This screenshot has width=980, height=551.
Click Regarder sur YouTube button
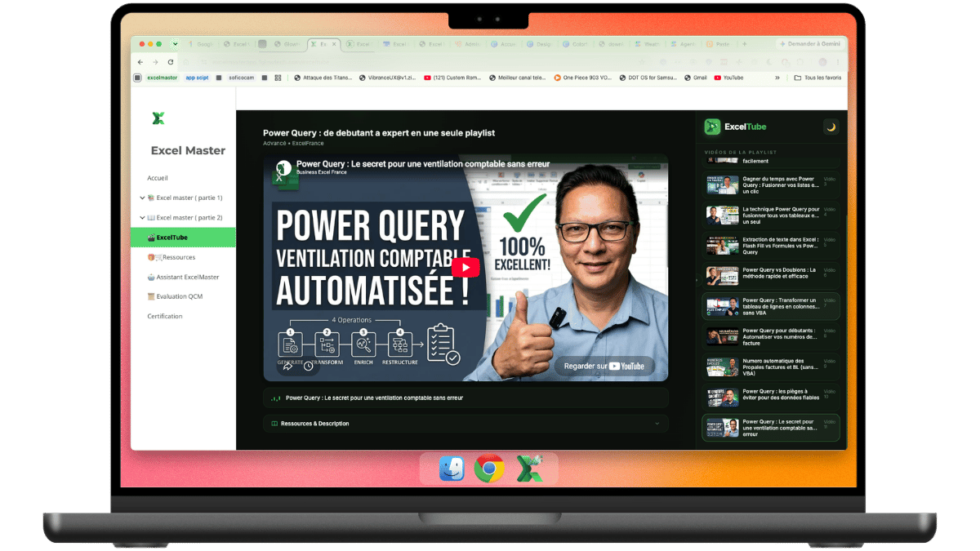tap(604, 367)
